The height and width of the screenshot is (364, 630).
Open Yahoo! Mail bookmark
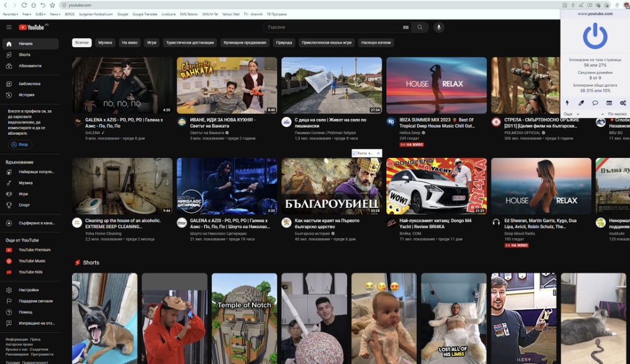(231, 14)
